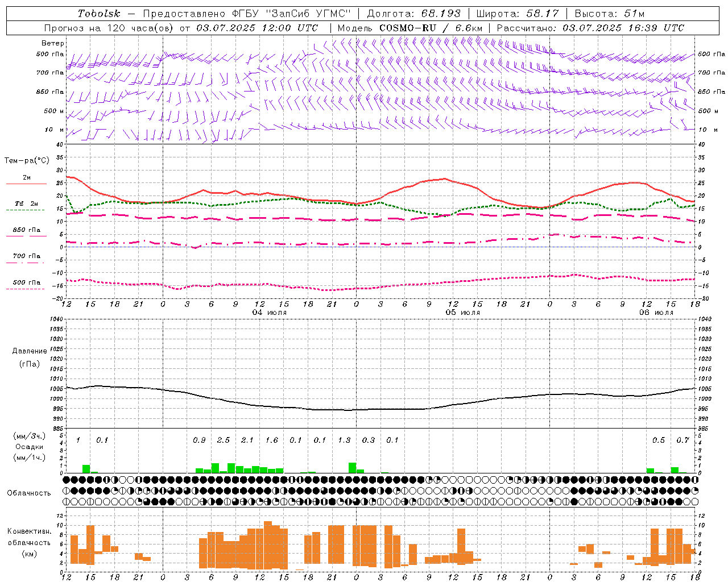728x582 pixels.
Task: Click the Ветер panel label
Action: 53,43
